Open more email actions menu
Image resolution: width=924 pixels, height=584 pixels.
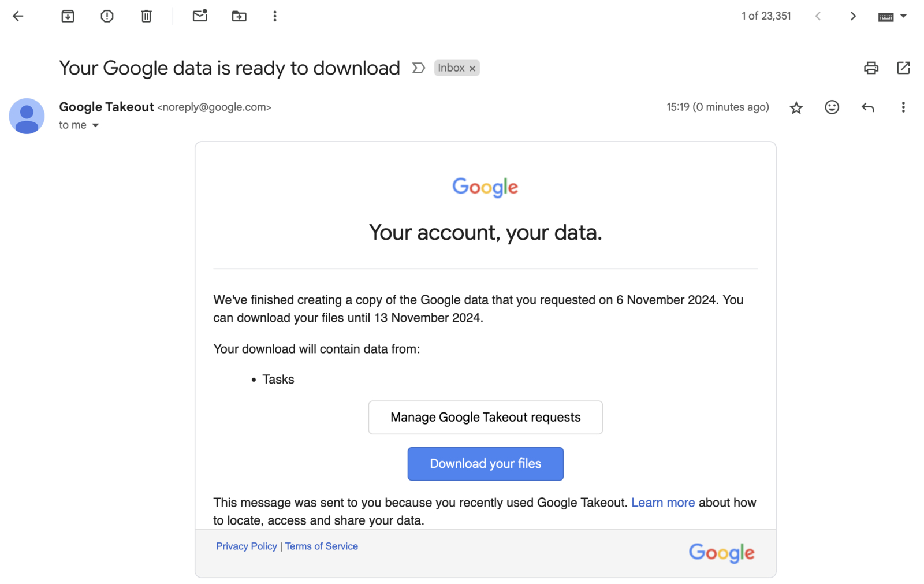point(903,107)
